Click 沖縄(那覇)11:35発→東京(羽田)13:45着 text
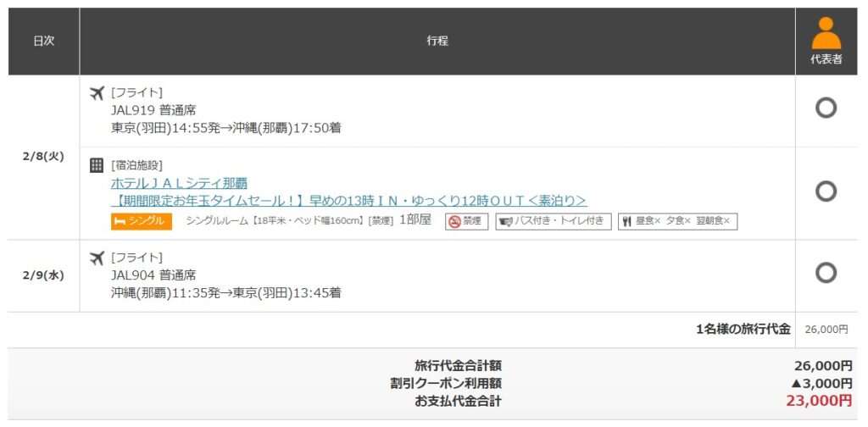This screenshot has width=868, height=427. pos(225,292)
